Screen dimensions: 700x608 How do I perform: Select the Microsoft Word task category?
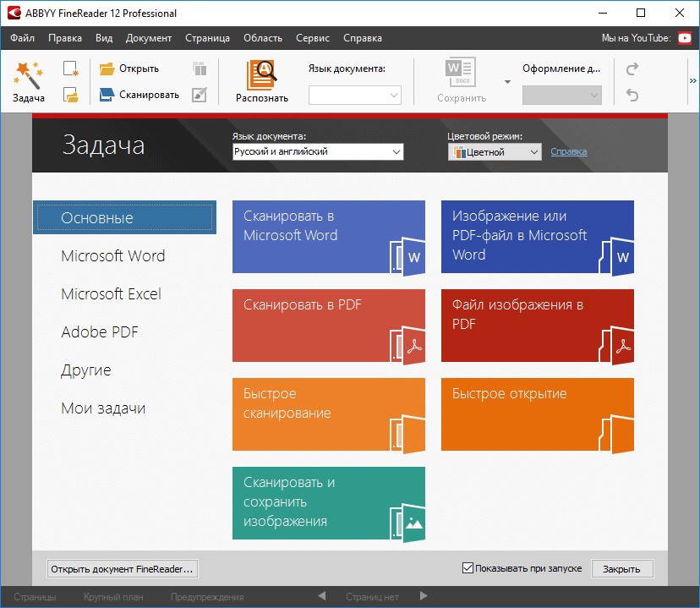coord(113,255)
